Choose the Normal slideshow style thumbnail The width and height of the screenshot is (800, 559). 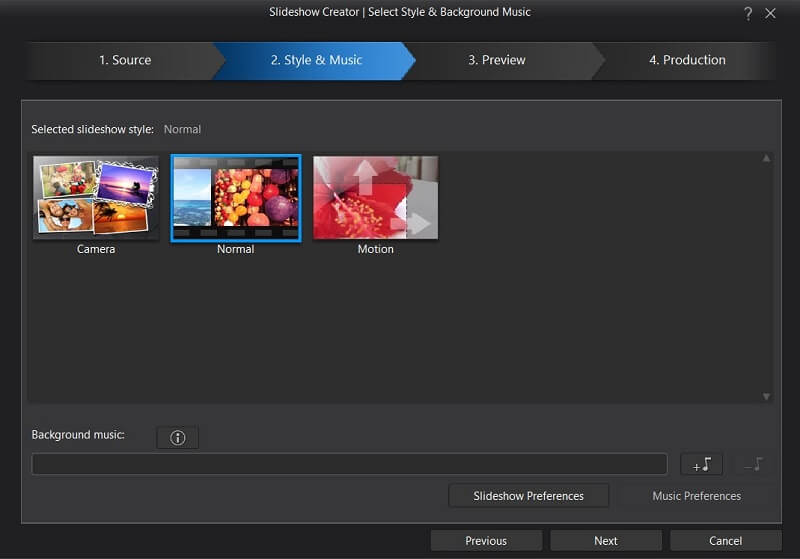(236, 198)
